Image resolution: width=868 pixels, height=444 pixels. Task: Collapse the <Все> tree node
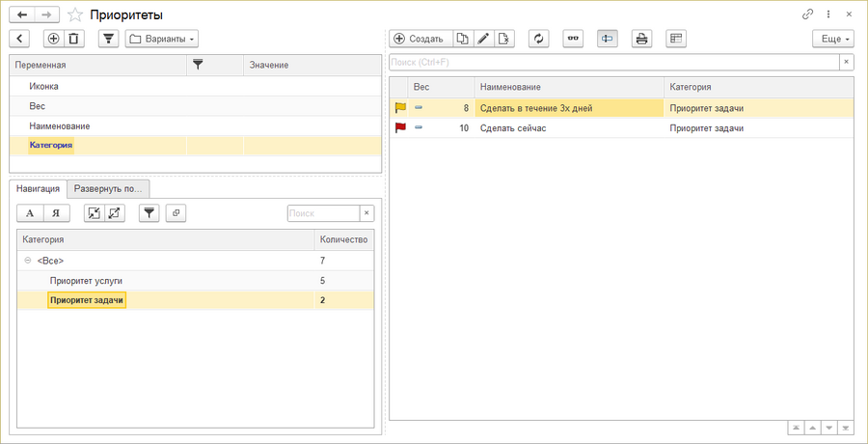coord(27,261)
